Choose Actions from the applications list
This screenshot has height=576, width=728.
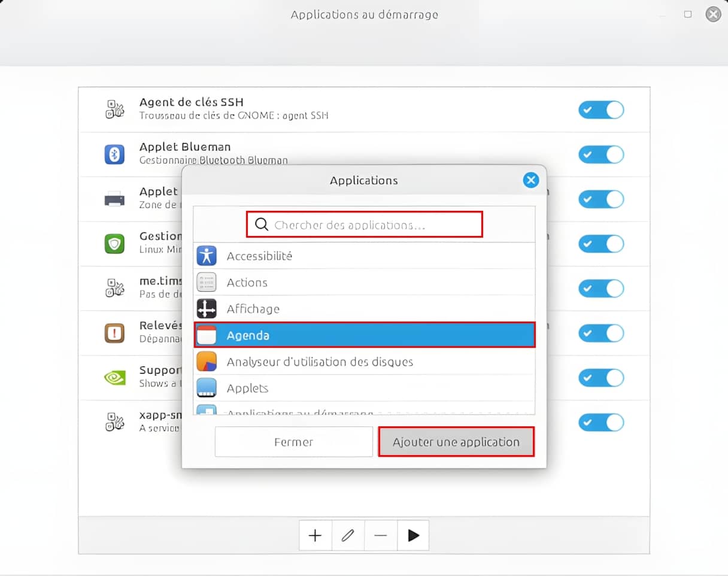364,283
